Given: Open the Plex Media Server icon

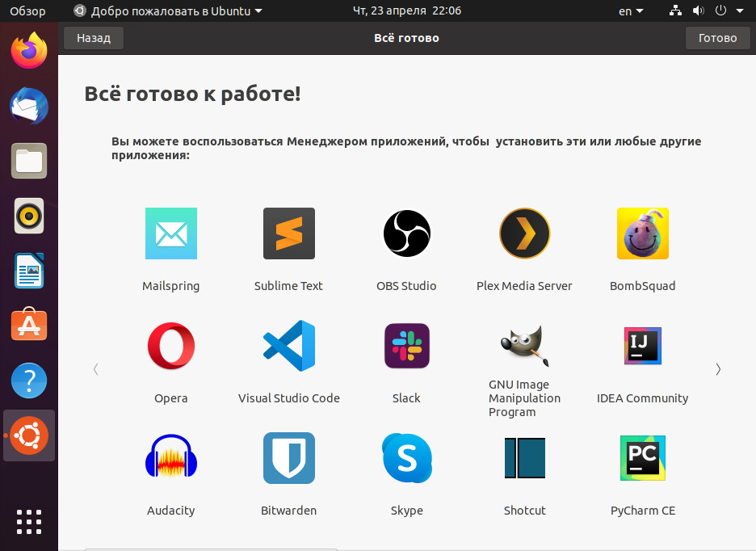Looking at the screenshot, I should [x=524, y=233].
